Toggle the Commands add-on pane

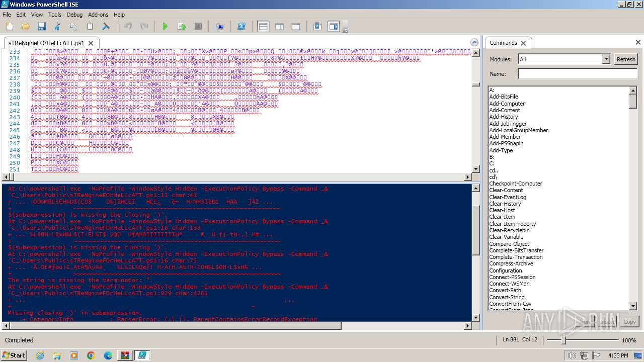point(334,26)
